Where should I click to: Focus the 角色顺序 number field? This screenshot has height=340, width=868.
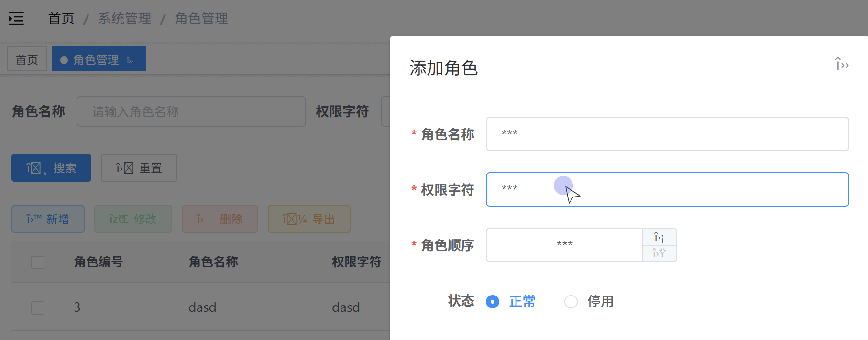564,245
